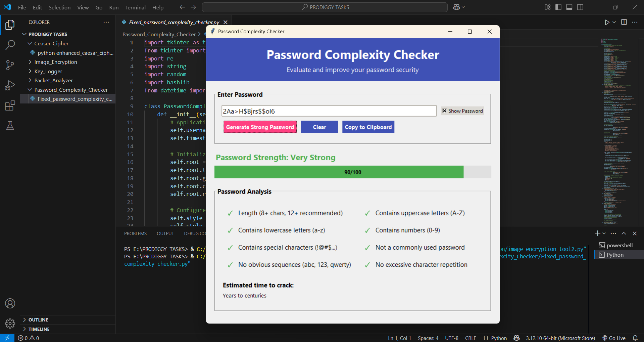Image resolution: width=644 pixels, height=342 pixels.
Task: Click the 90/100 password strength progress bar
Action: 353,172
